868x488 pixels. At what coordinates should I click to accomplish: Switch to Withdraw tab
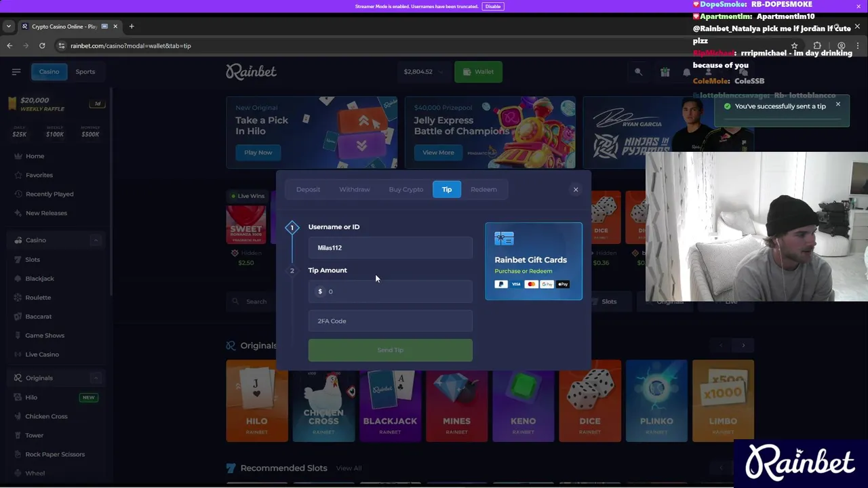pyautogui.click(x=355, y=190)
